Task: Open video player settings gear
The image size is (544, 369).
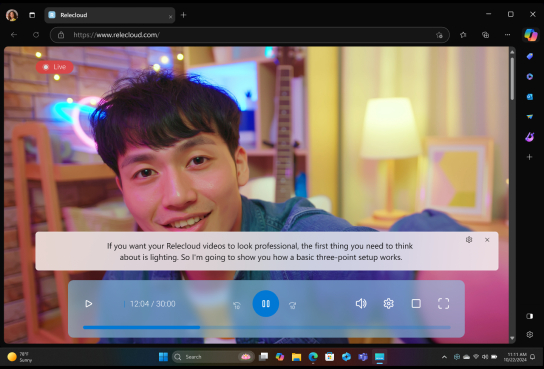Action: click(389, 304)
